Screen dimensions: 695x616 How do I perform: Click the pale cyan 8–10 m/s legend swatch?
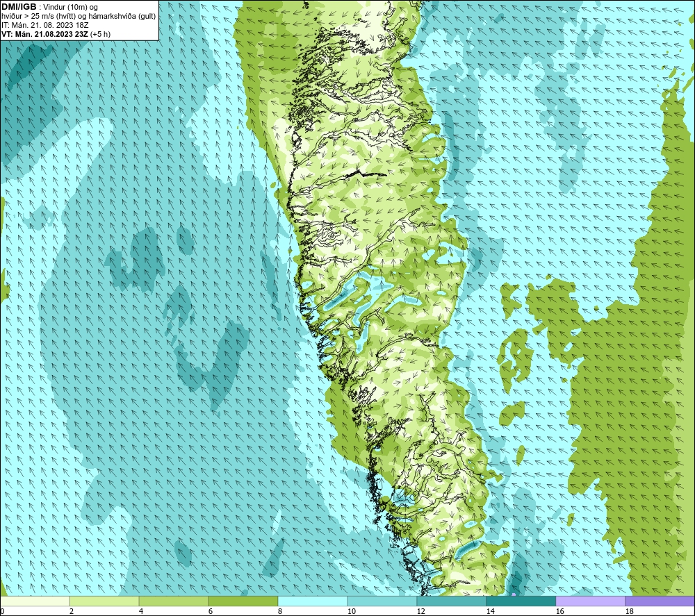[x=313, y=601]
